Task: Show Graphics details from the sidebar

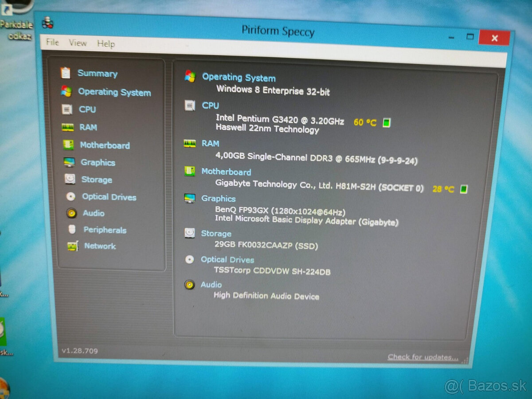Action: pyautogui.click(x=98, y=163)
